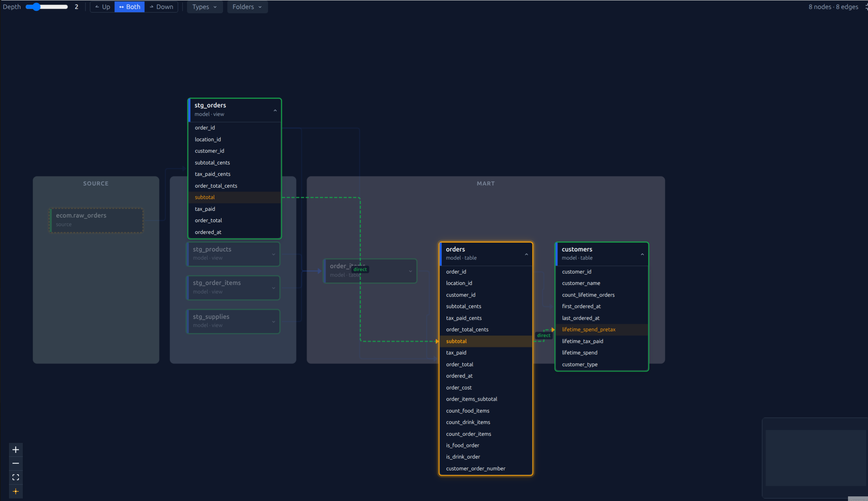Open the Folders dropdown
This screenshot has height=501, width=868.
point(247,7)
